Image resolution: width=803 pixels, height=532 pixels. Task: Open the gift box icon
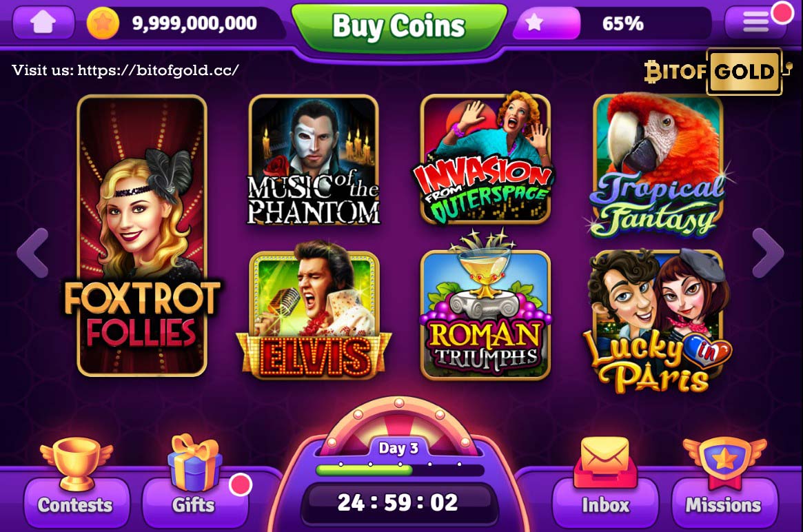pyautogui.click(x=194, y=462)
